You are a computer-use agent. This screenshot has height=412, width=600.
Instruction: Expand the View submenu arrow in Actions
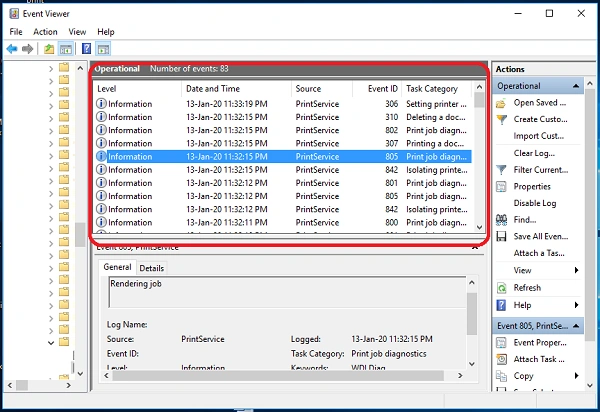click(x=576, y=270)
